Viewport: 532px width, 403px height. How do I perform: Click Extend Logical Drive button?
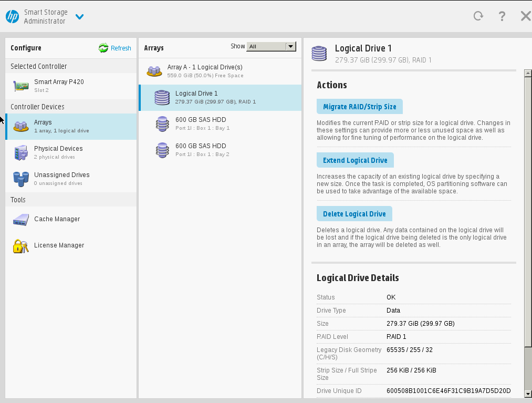click(355, 160)
